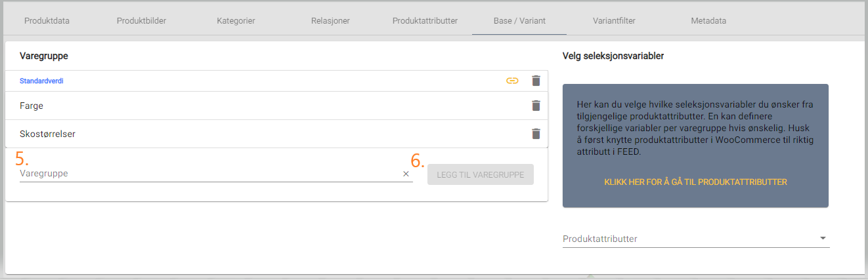Clear the Varegruppe field with the X
868x280 pixels.
406,174
